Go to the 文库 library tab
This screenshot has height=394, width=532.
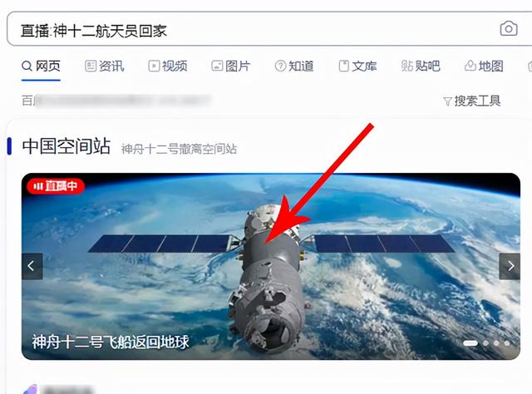click(x=357, y=66)
